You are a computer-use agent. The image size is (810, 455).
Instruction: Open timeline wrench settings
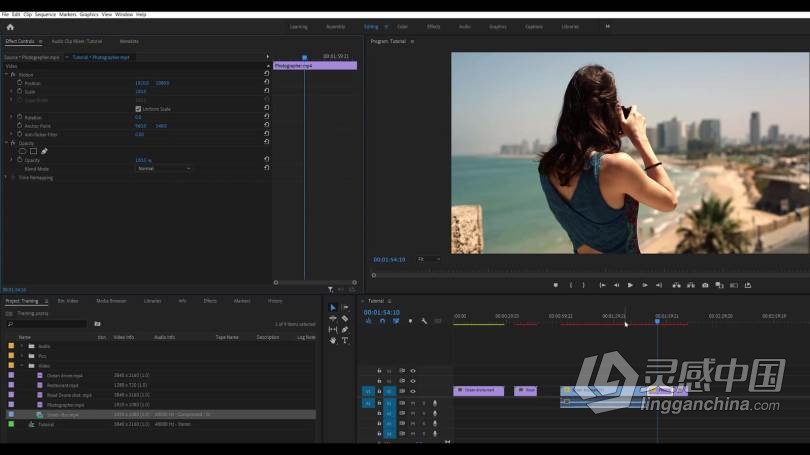[x=424, y=321]
